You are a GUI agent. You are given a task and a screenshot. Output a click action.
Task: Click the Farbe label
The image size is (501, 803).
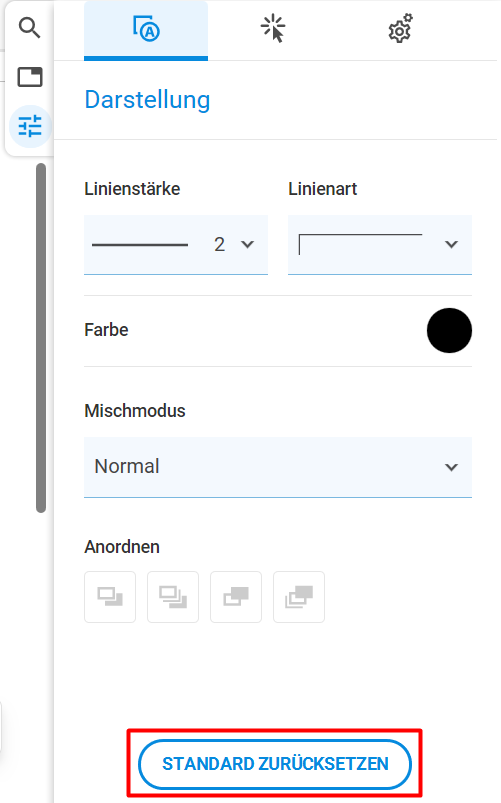tap(106, 330)
